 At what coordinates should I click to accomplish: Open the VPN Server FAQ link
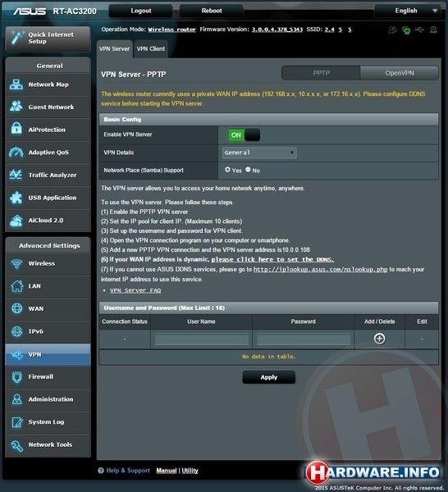(x=135, y=290)
